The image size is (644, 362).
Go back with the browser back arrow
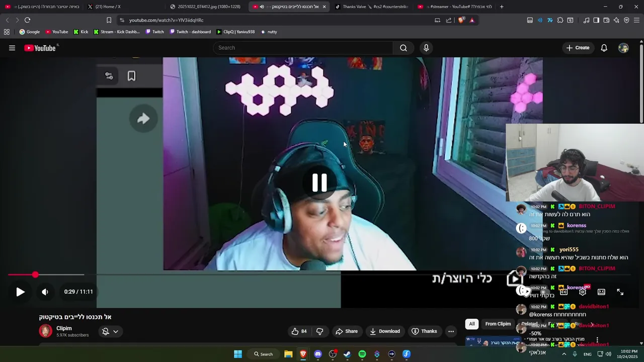pos(7,20)
